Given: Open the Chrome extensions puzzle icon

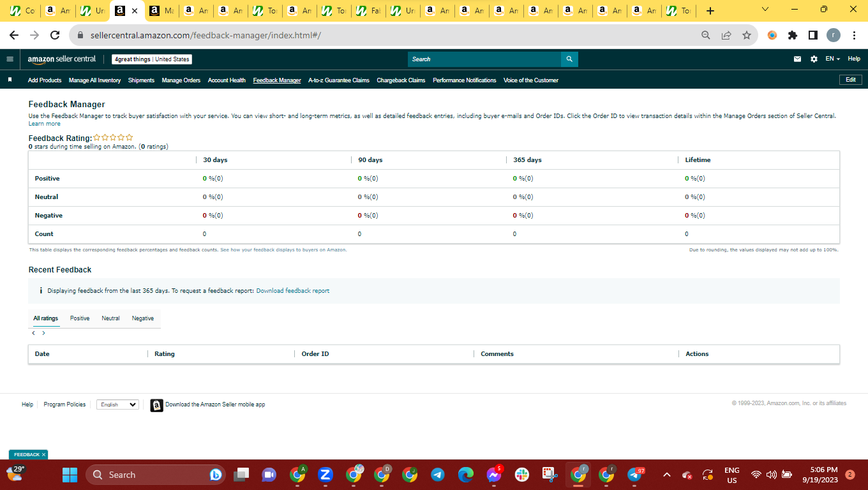Looking at the screenshot, I should pyautogui.click(x=793, y=35).
